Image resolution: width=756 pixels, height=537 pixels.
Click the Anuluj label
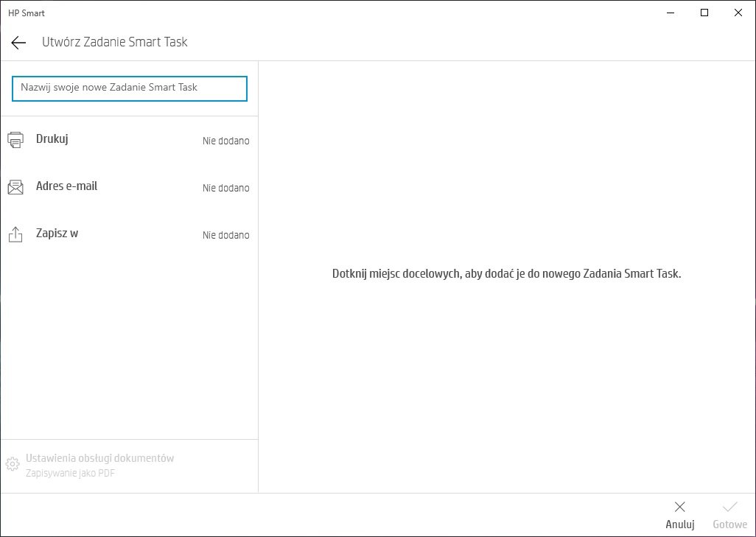[680, 524]
